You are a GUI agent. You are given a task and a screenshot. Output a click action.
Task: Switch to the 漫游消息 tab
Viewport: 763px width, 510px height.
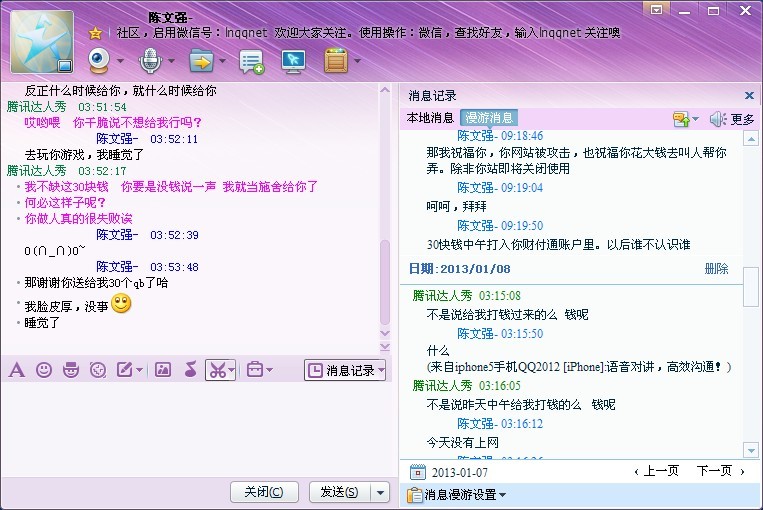489,118
